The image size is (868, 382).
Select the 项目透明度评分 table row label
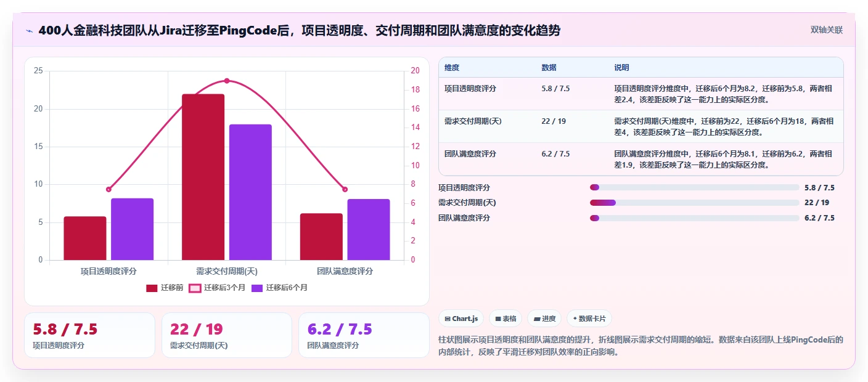470,89
